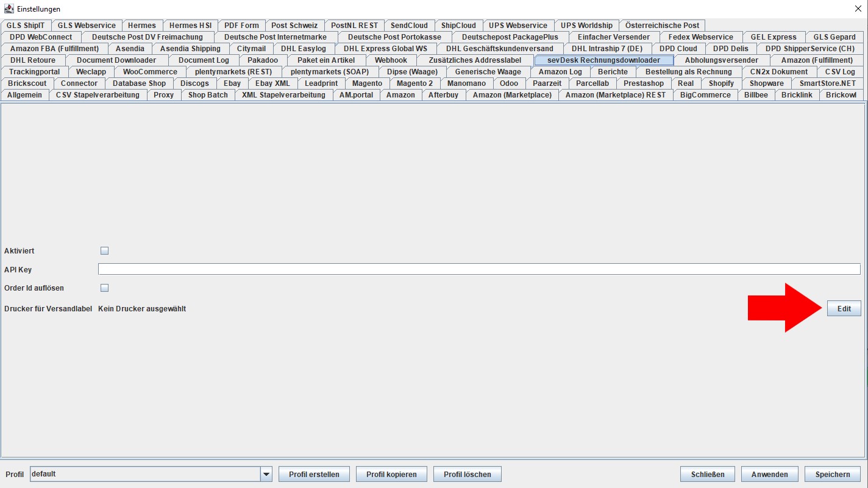The image size is (868, 488).
Task: Click the app icon in the title bar
Action: coord(9,9)
